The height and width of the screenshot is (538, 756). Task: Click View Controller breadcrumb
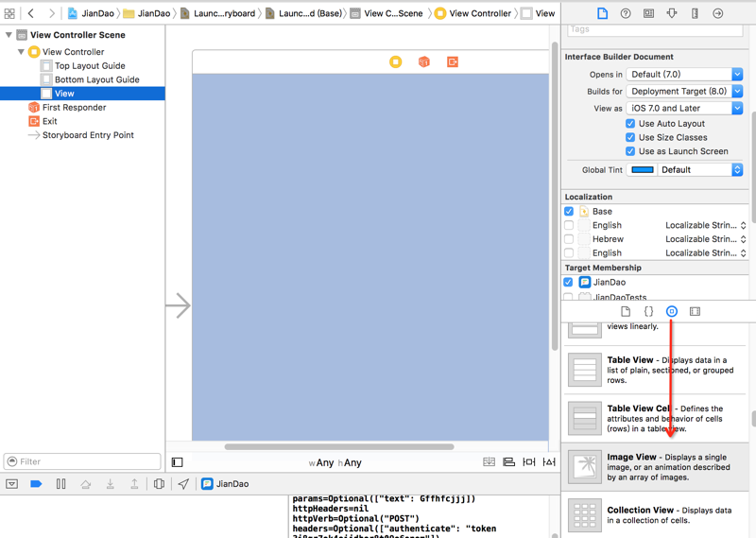pos(473,13)
